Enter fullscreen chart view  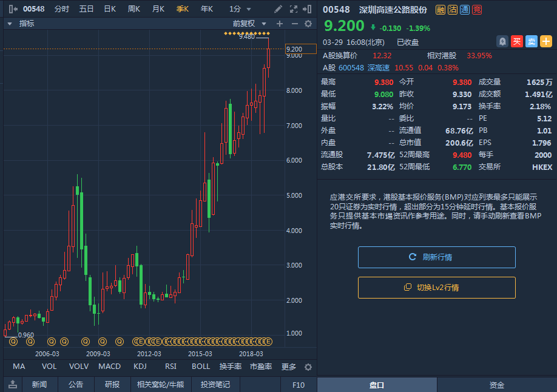coord(294,9)
